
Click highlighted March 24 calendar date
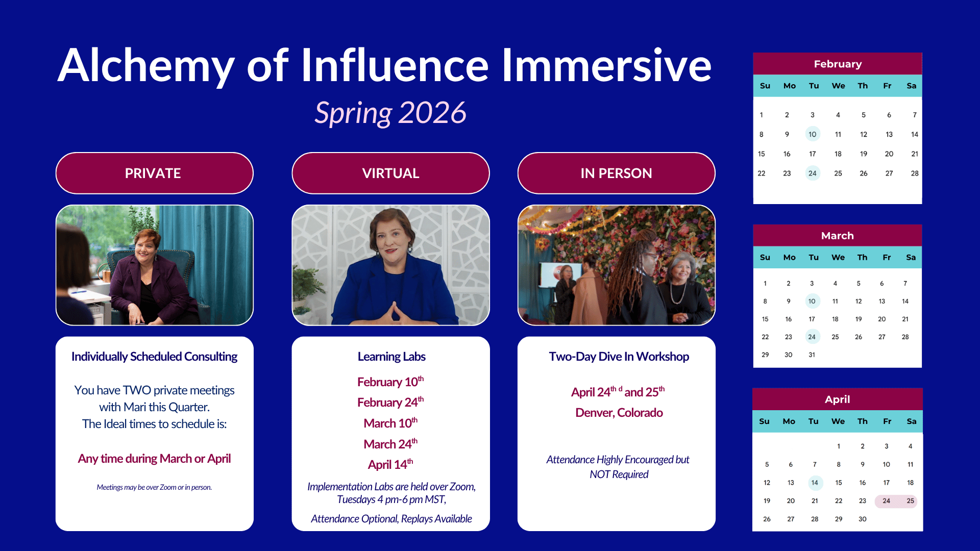812,337
